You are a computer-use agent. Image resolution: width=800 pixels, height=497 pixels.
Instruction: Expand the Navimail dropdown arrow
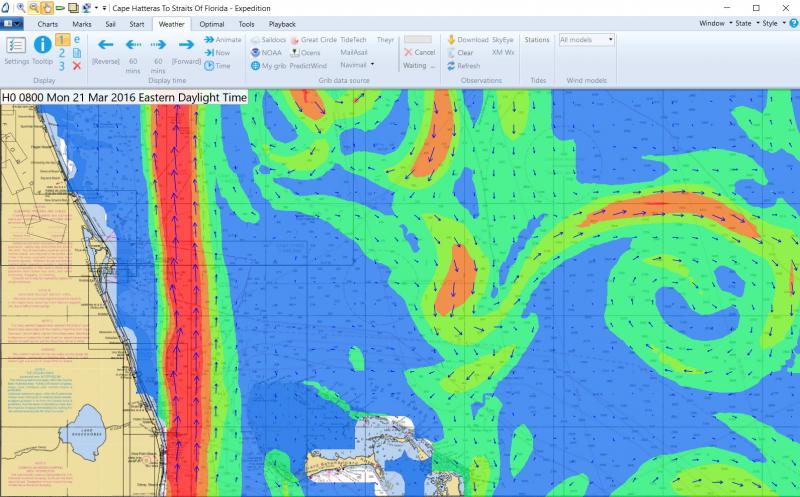(372, 64)
